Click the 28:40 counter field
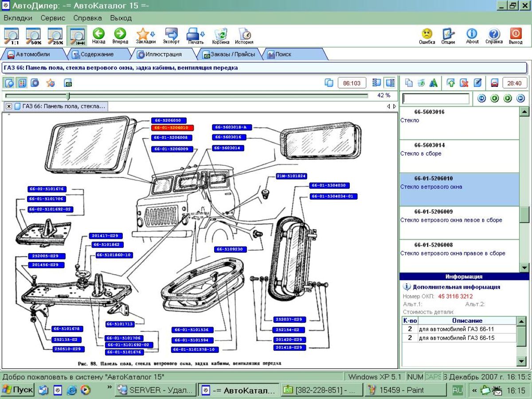The image size is (532, 399). (514, 82)
